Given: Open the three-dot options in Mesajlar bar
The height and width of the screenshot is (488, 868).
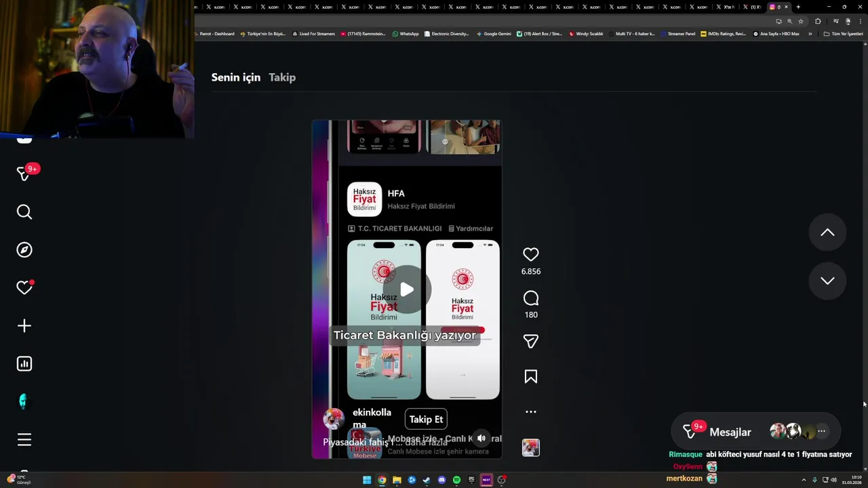Looking at the screenshot, I should pyautogui.click(x=821, y=431).
